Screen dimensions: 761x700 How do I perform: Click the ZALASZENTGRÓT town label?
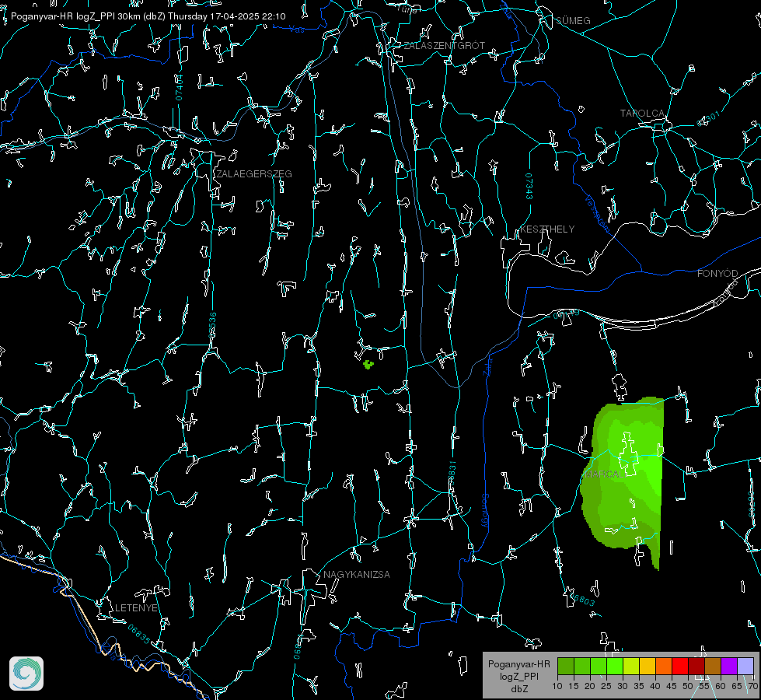[x=444, y=46]
